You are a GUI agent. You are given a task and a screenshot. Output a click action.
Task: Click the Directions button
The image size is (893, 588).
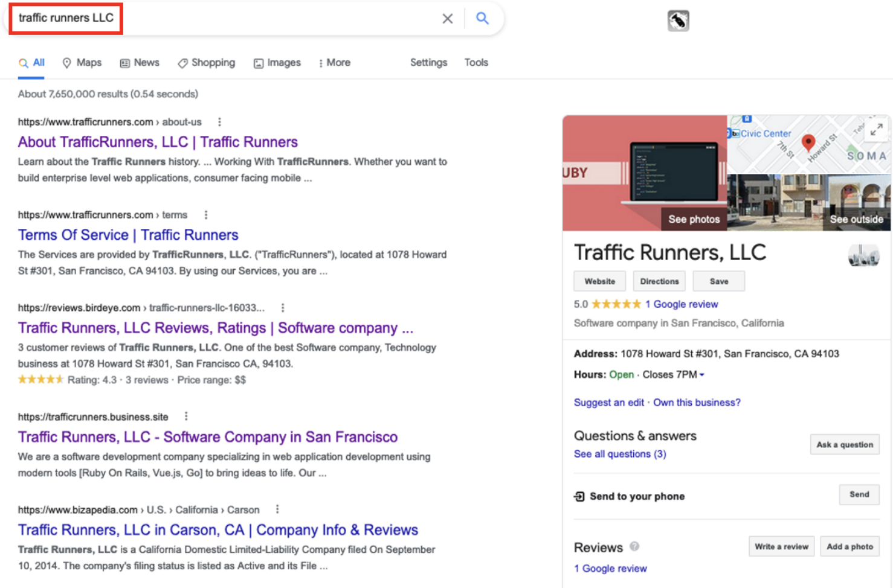click(659, 281)
